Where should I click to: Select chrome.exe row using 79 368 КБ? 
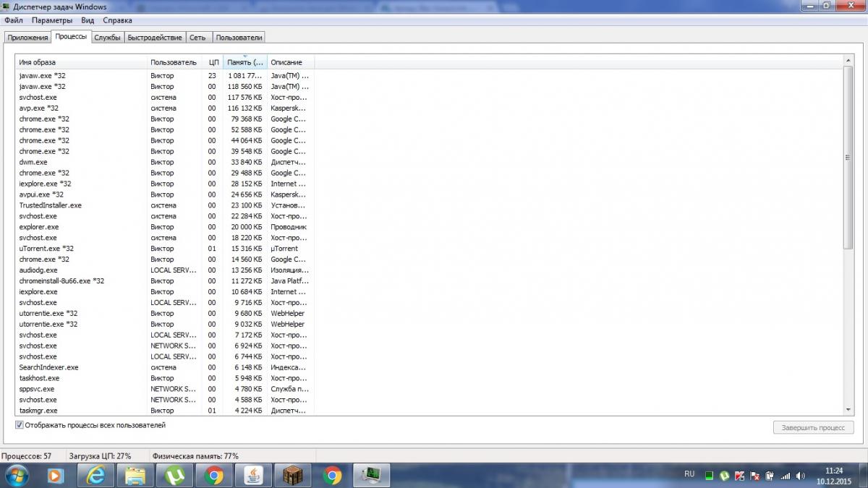(x=165, y=119)
